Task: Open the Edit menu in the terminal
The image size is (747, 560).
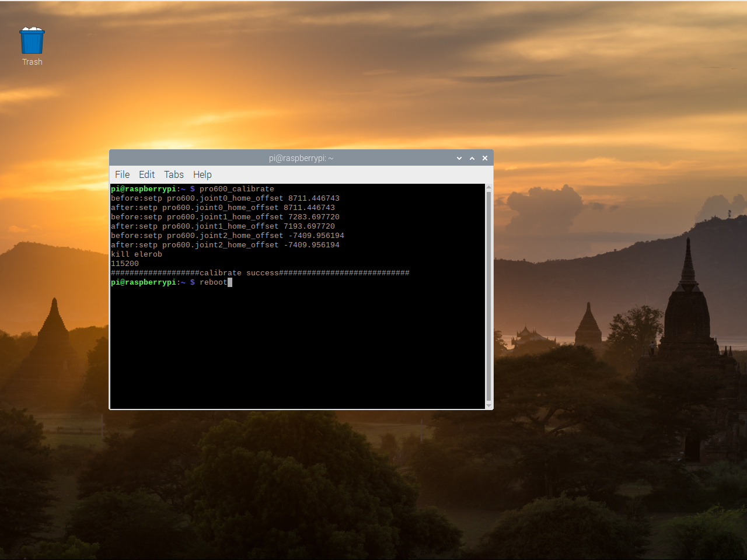Action: tap(146, 174)
